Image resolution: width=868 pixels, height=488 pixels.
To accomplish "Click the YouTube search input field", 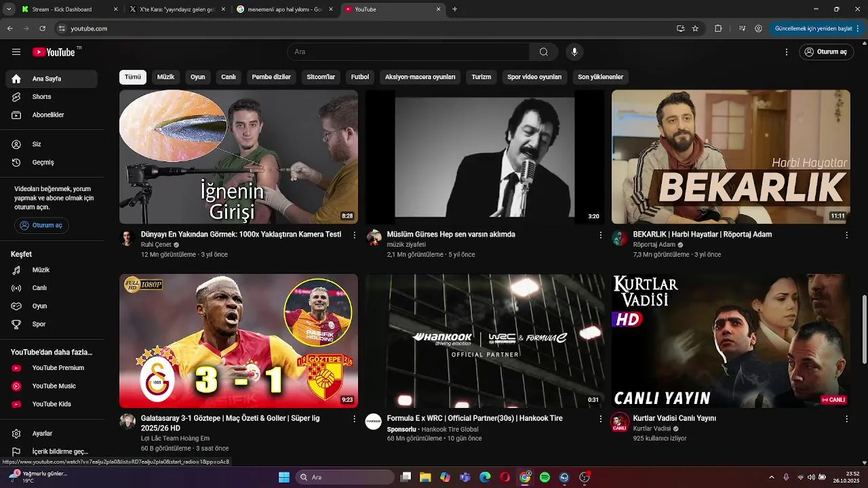I will pyautogui.click(x=408, y=52).
